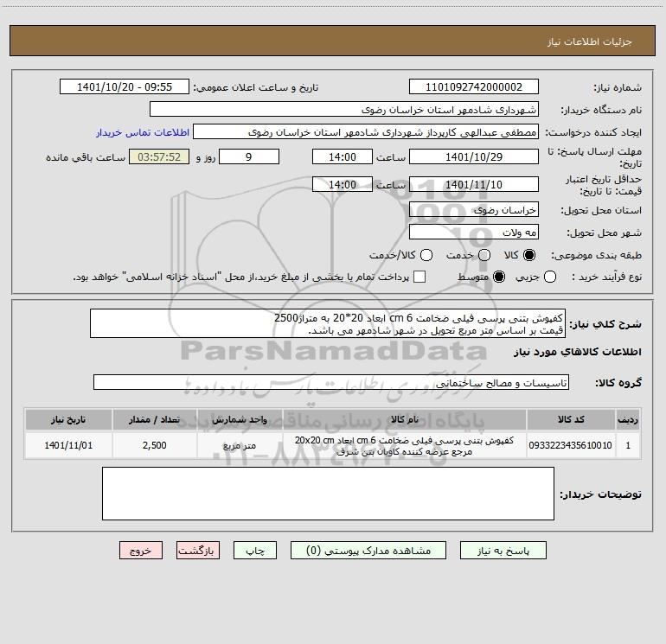Click row number cell 1
The image size is (666, 644).
point(628,445)
